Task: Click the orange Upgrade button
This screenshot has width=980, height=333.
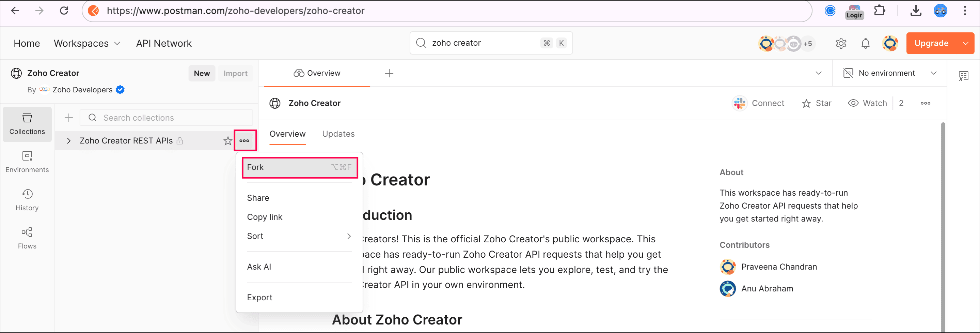Action: [x=931, y=43]
